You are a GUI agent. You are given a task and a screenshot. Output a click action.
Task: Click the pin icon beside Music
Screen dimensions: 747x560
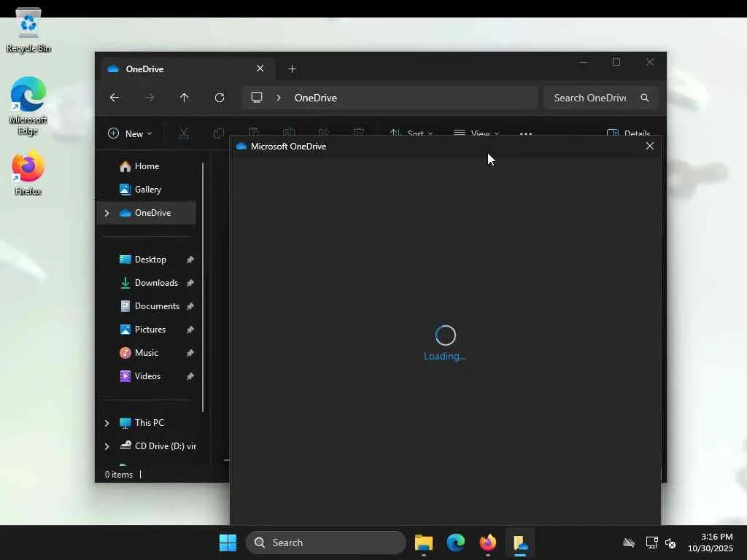[x=190, y=353]
